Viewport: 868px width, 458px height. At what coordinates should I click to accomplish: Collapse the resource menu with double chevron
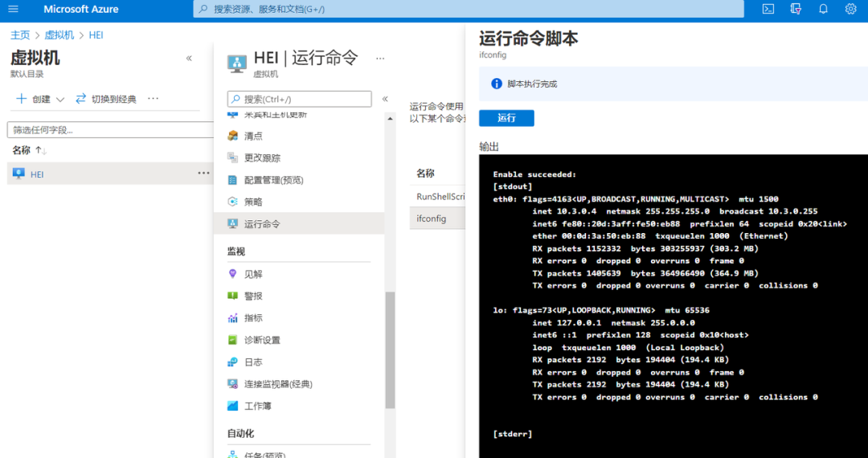[x=385, y=99]
